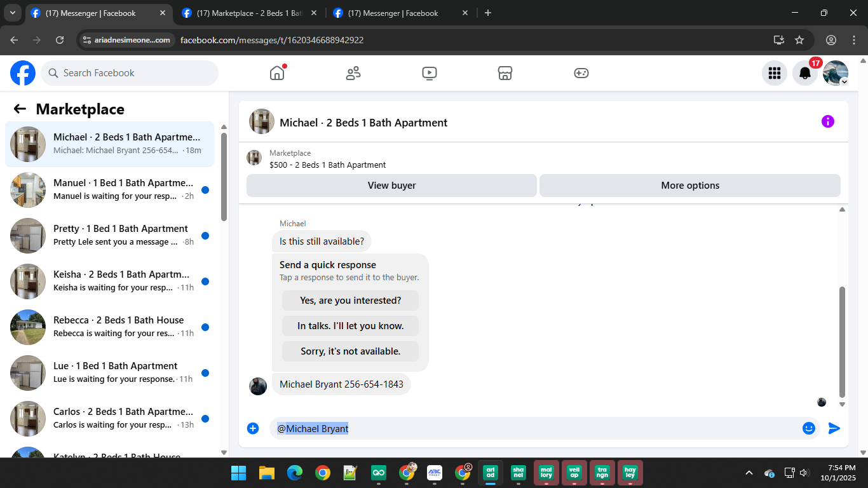868x488 pixels.
Task: Click the conversation list scrollbar
Action: (x=224, y=177)
